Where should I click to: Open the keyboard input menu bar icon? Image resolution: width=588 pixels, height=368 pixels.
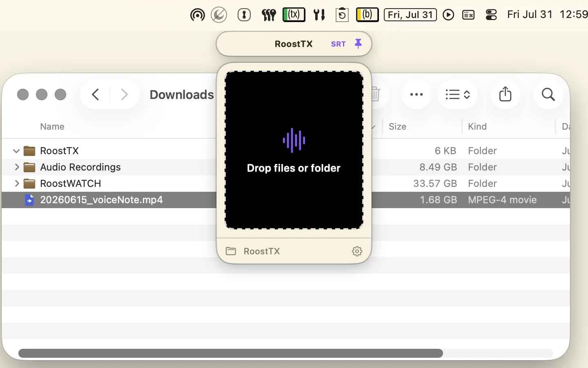[468, 15]
